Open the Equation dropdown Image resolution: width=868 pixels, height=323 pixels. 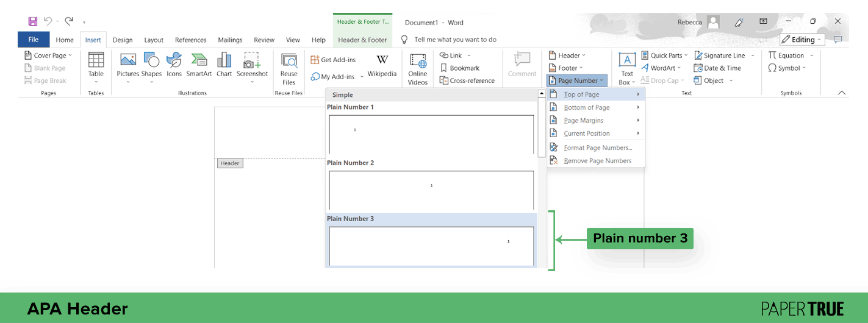[812, 55]
